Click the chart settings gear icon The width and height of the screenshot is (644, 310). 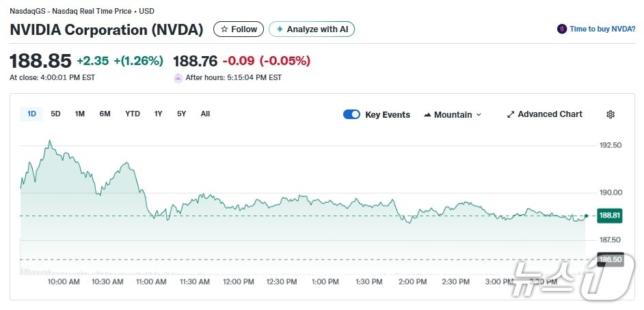pos(611,114)
